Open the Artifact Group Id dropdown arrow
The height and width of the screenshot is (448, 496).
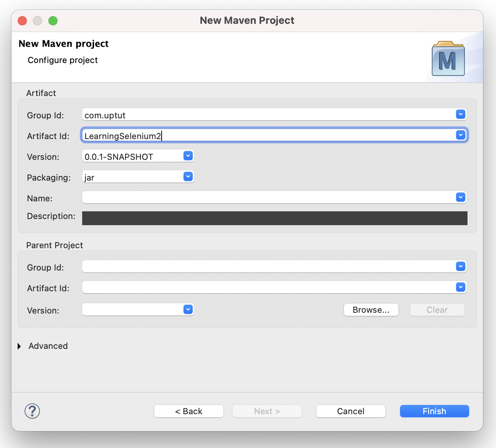(461, 114)
